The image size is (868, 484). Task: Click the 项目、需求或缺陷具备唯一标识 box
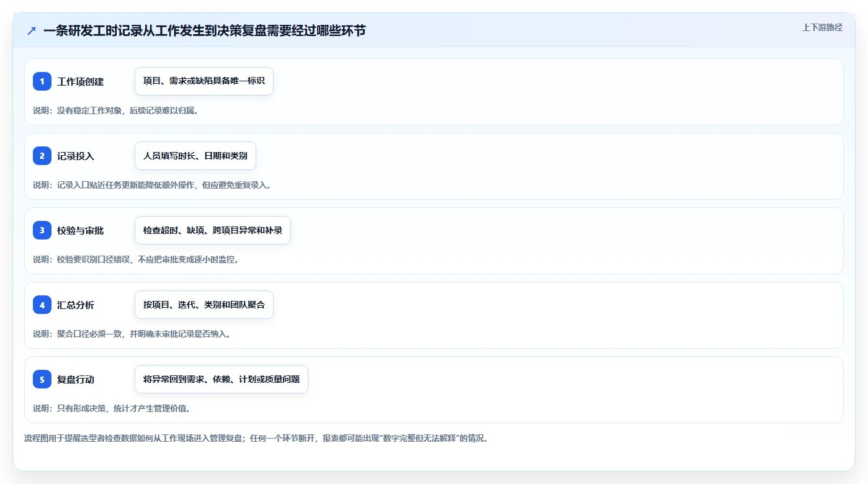[x=204, y=81]
